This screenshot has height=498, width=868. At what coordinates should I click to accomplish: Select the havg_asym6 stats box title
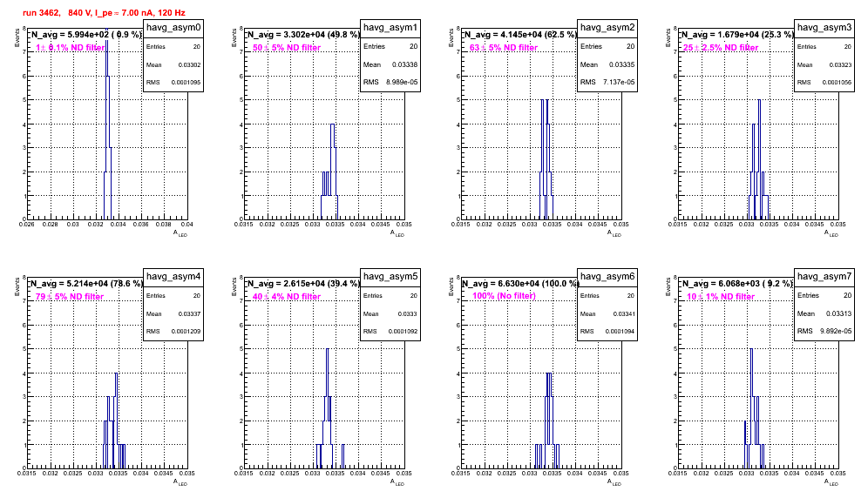(607, 277)
